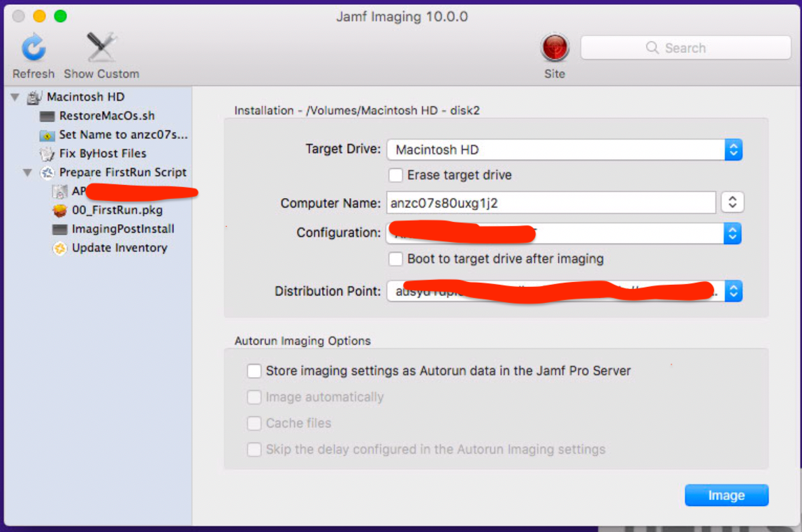
Task: Select RestoreMacOs.sh row label
Action: click(x=107, y=116)
